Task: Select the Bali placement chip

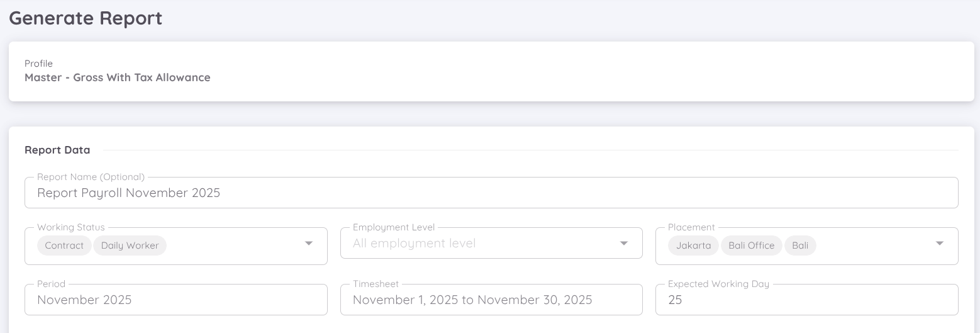Action: [800, 246]
